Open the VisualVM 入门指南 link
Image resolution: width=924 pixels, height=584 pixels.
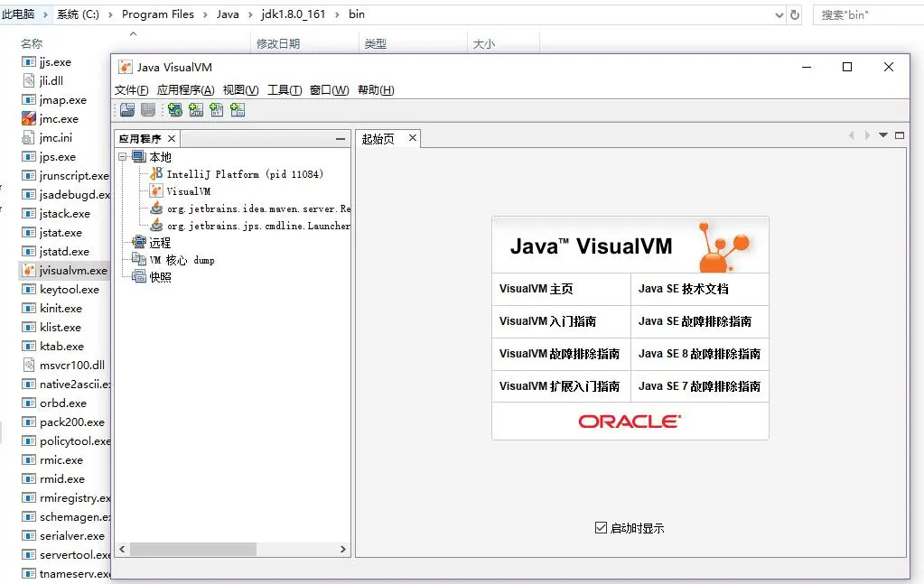coord(547,321)
